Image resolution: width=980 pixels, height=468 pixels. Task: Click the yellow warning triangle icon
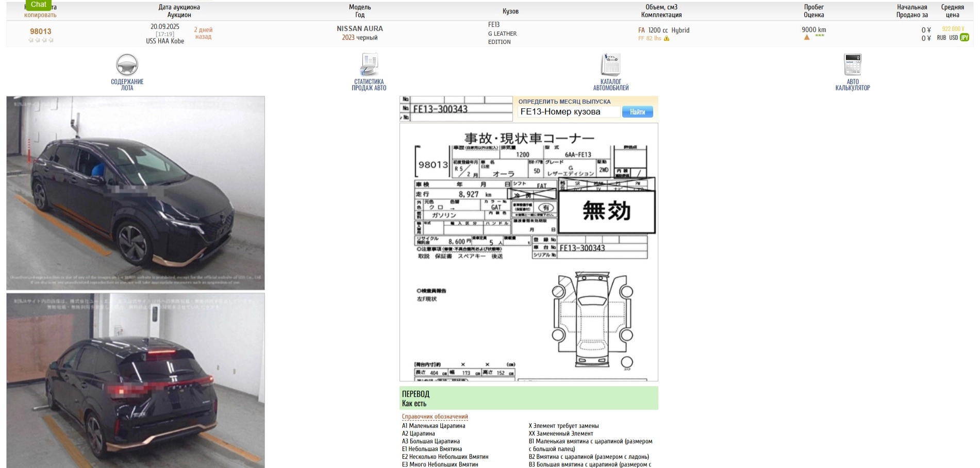tap(667, 39)
